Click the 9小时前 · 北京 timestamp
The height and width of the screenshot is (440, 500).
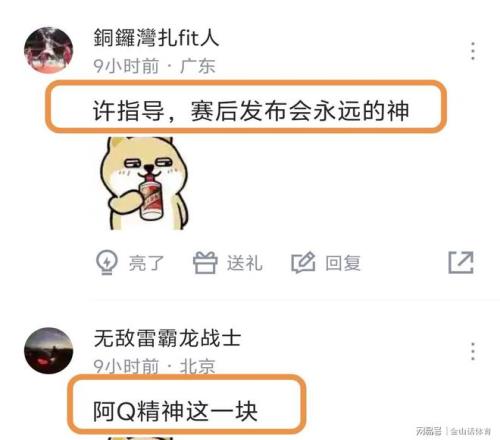tap(154, 366)
